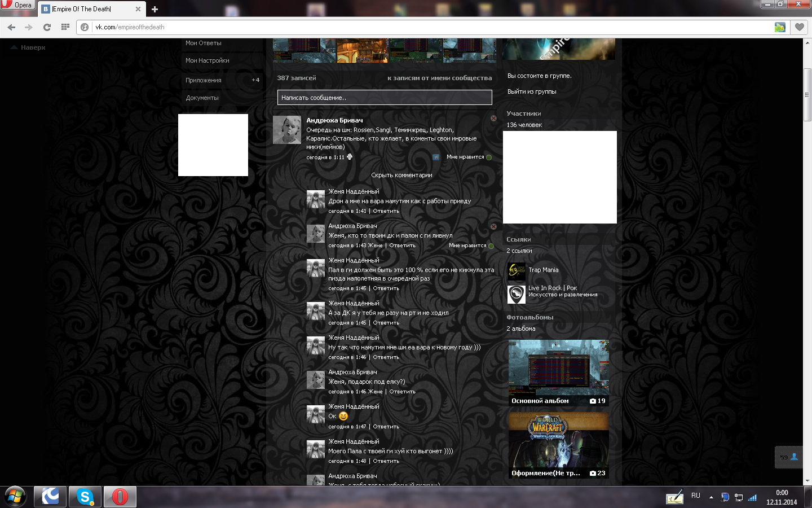Open the Live In Rock logo icon
The image size is (812, 508).
[x=517, y=294]
